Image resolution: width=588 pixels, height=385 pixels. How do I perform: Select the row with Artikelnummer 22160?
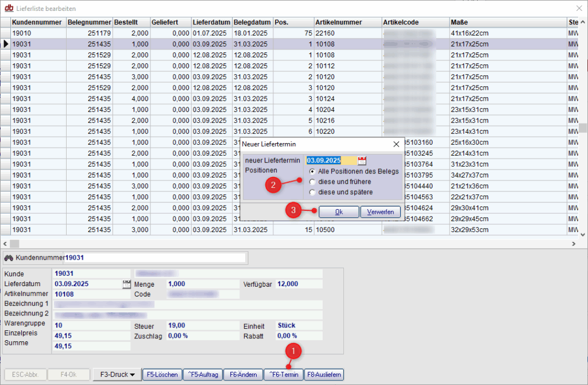pyautogui.click(x=289, y=33)
